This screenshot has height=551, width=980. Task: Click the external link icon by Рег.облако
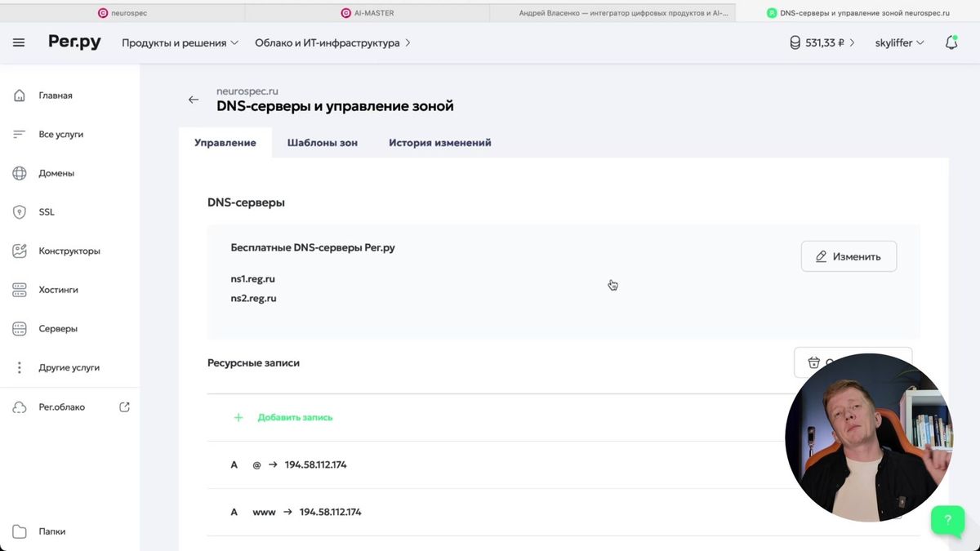pyautogui.click(x=124, y=407)
